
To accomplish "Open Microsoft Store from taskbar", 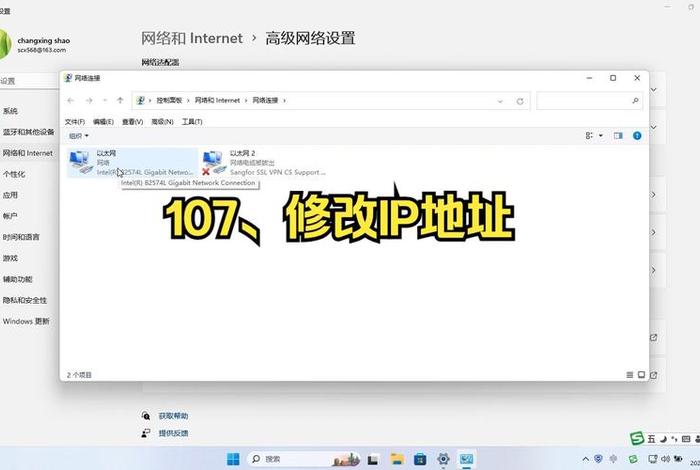I will pos(420,459).
